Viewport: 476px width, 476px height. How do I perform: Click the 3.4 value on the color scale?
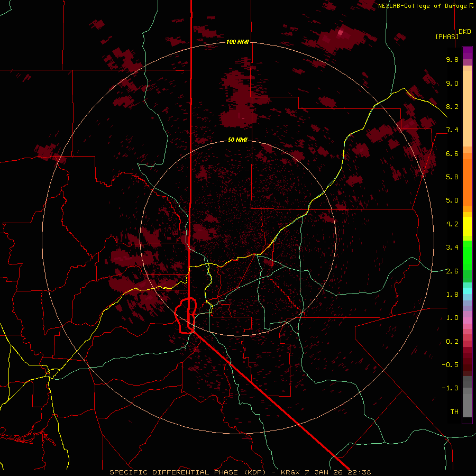pos(452,248)
